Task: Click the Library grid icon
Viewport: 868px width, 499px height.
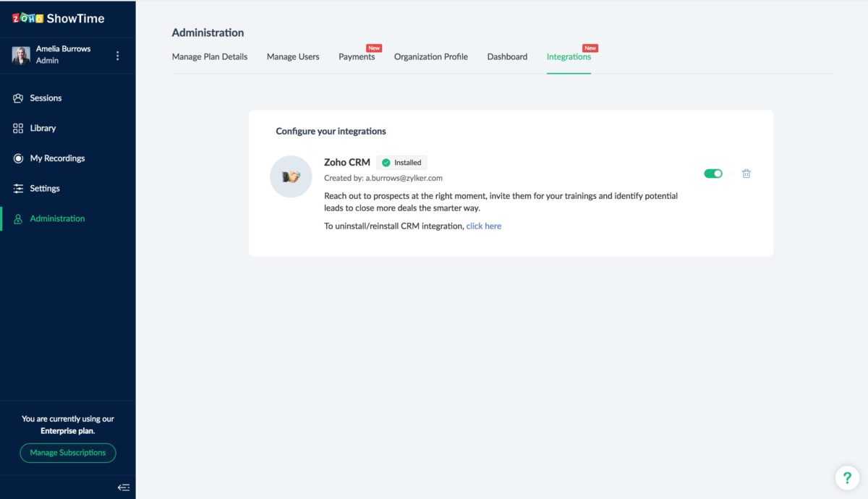Action: point(18,128)
